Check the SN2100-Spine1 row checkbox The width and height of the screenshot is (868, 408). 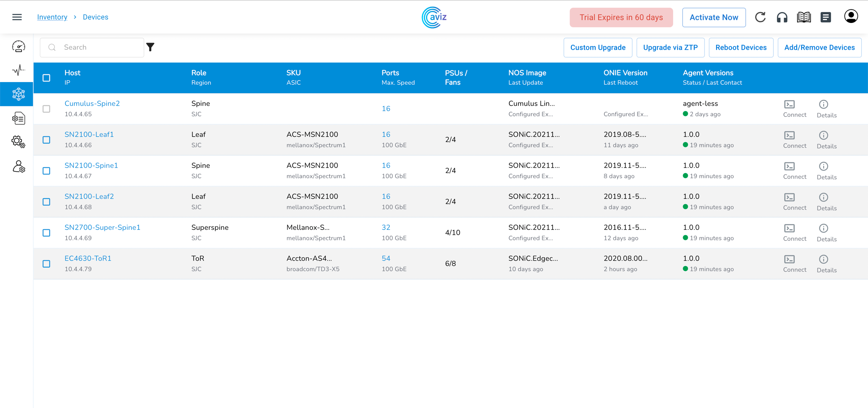(46, 171)
